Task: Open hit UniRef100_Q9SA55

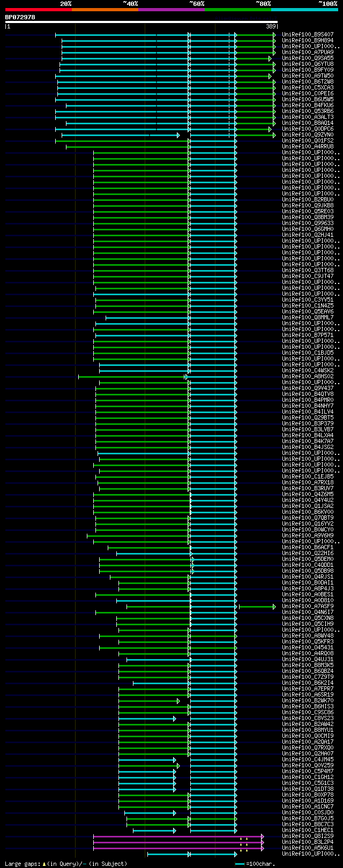Action: (x=308, y=58)
